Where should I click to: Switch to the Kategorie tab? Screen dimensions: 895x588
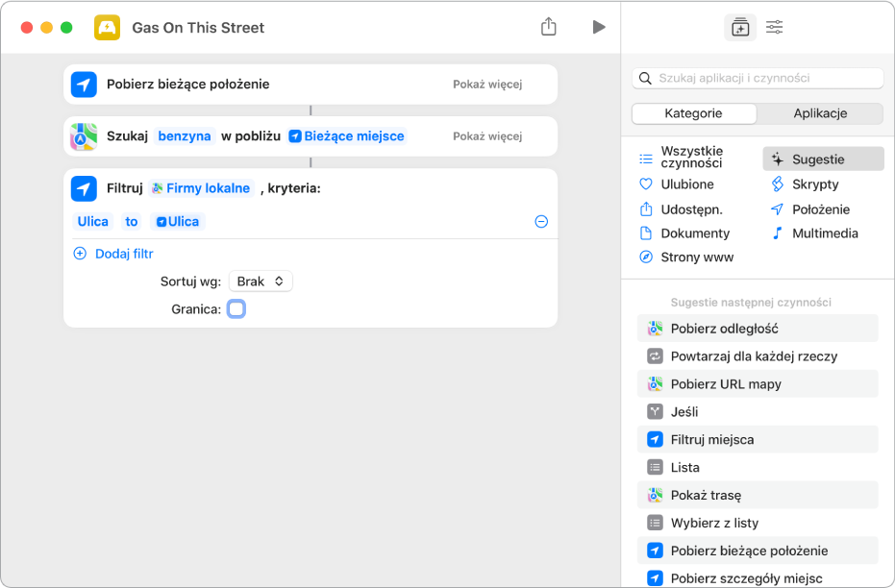(693, 113)
